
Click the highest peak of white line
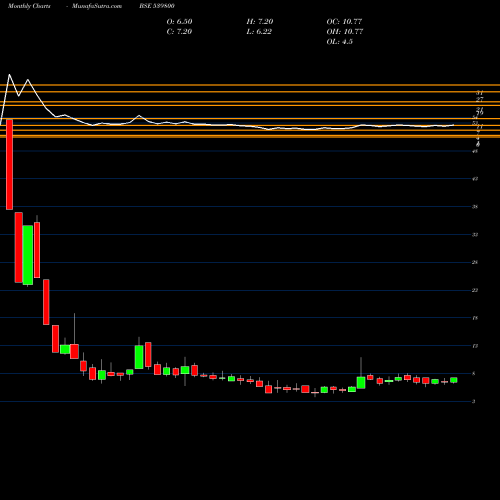click(9, 75)
